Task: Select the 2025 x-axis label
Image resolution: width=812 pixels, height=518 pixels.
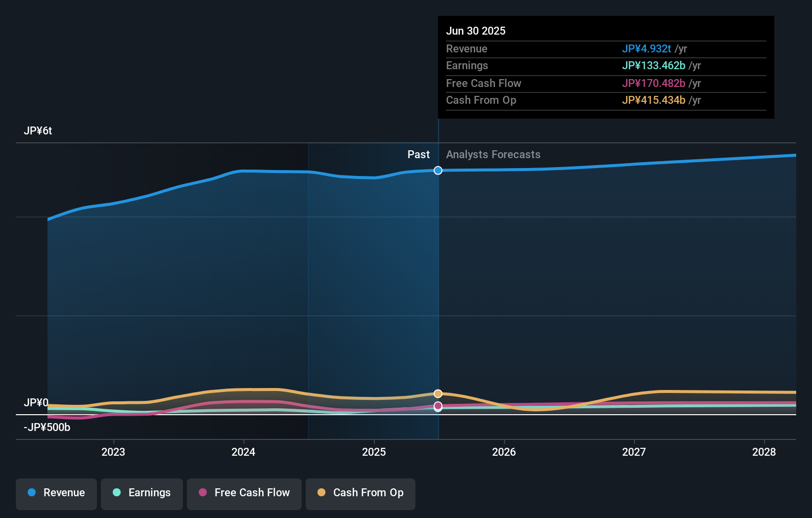Action: coord(374,452)
